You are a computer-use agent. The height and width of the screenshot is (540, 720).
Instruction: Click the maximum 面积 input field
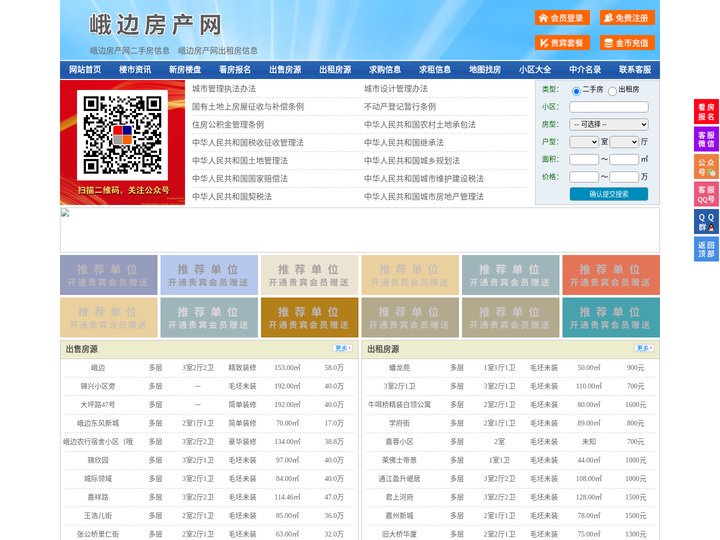[624, 159]
